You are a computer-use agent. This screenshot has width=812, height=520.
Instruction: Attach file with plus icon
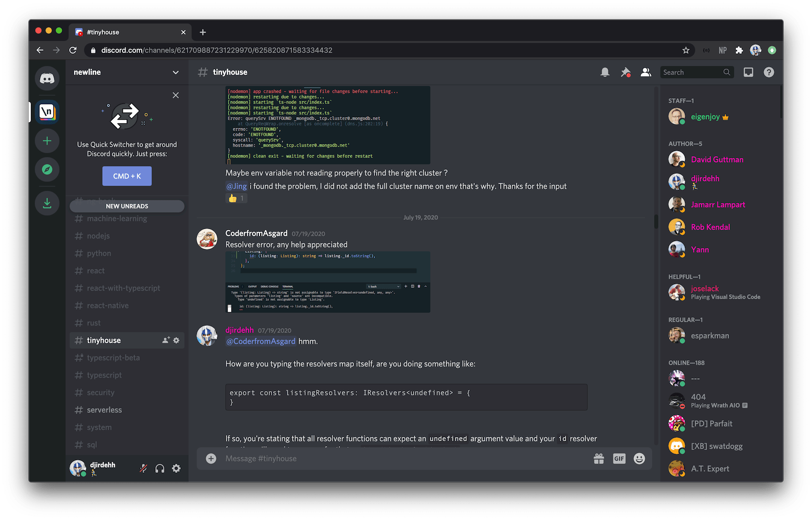[211, 459]
